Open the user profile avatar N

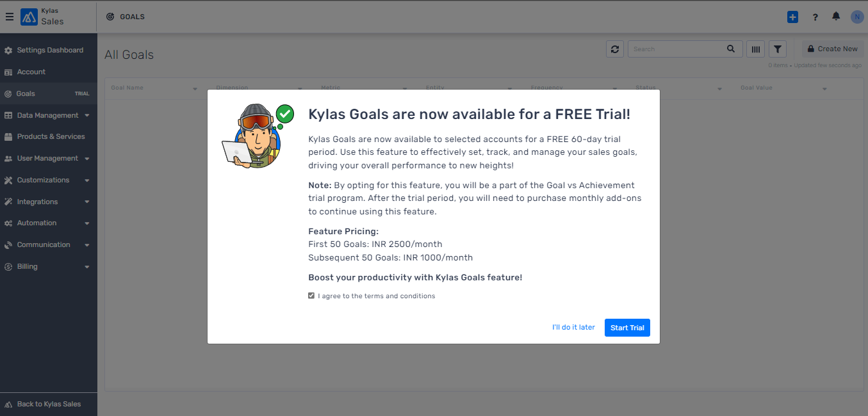(x=857, y=17)
